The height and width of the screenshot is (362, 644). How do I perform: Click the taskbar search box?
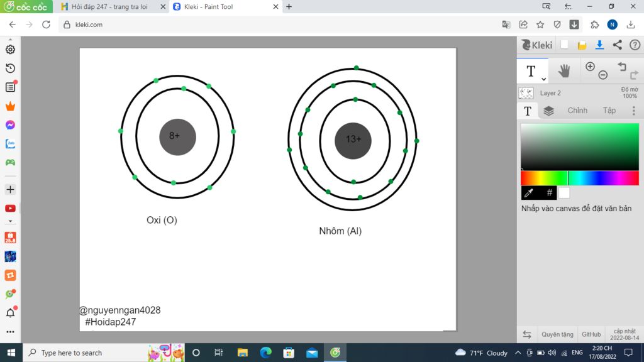click(x=104, y=353)
